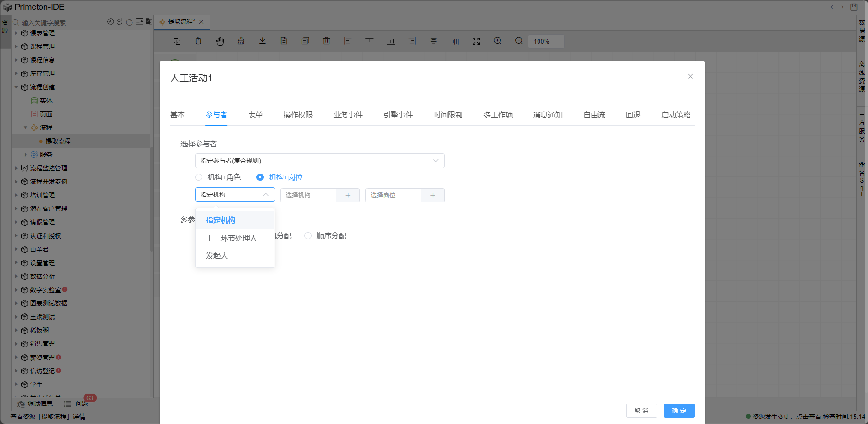Image resolution: width=868 pixels, height=424 pixels.
Task: Collapse the 流程创建 tree node
Action: 16,87
